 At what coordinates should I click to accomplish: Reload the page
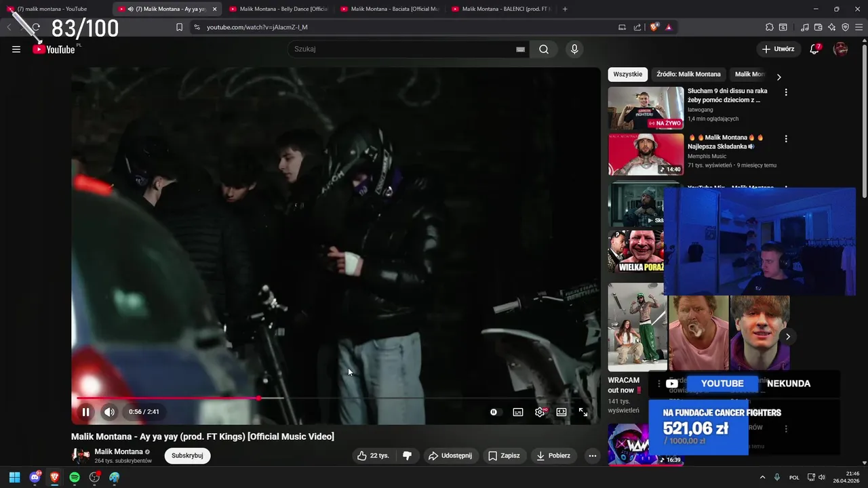(x=36, y=27)
